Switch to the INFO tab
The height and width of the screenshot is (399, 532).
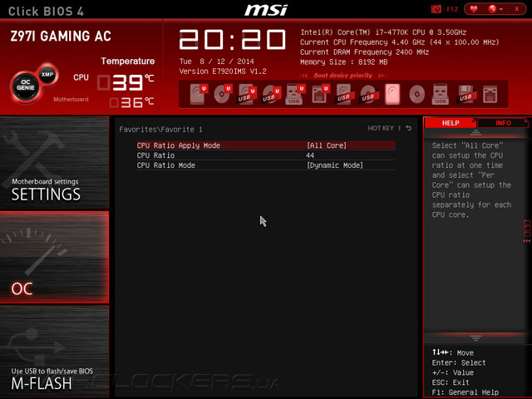tap(503, 123)
